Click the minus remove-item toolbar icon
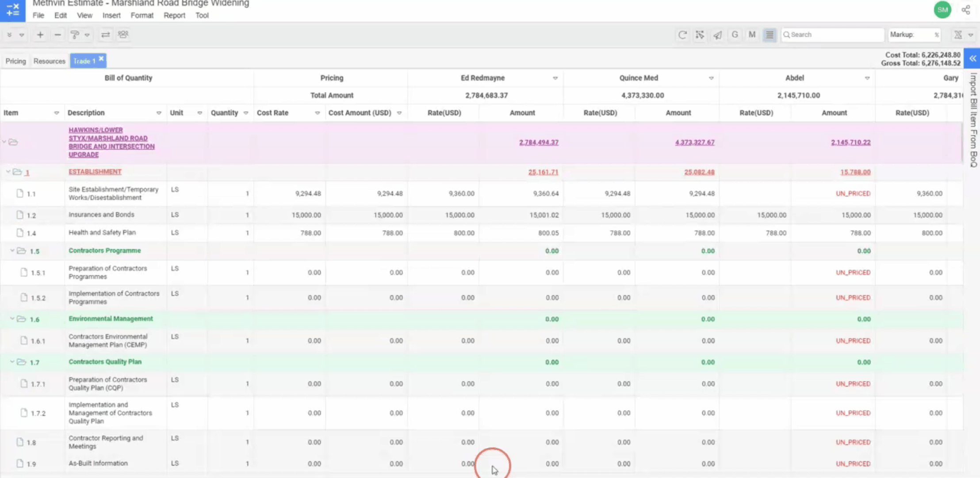980x478 pixels. [x=57, y=35]
